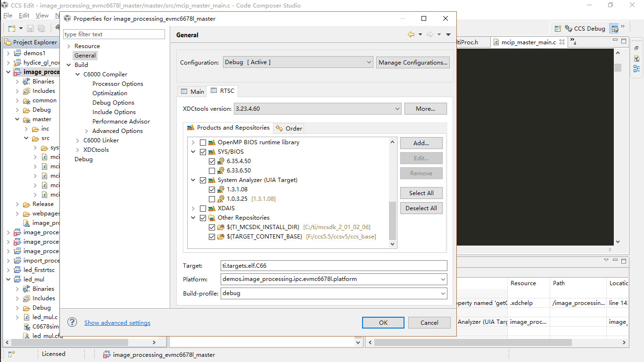This screenshot has height=362, width=644.
Task: Expand the XDAIS product node
Action: (x=193, y=208)
